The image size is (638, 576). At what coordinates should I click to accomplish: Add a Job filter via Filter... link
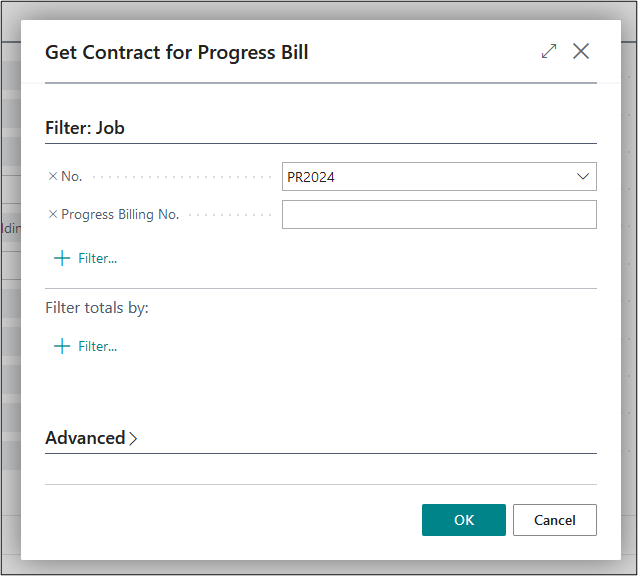[97, 258]
